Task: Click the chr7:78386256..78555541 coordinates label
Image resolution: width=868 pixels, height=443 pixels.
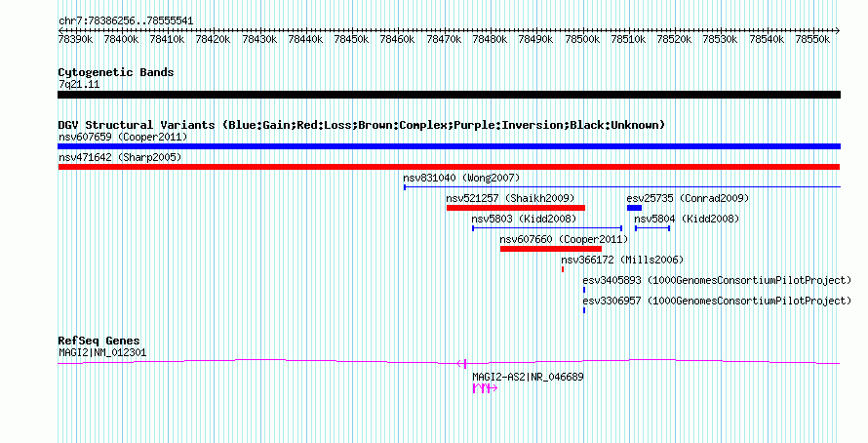Action: pyautogui.click(x=126, y=21)
